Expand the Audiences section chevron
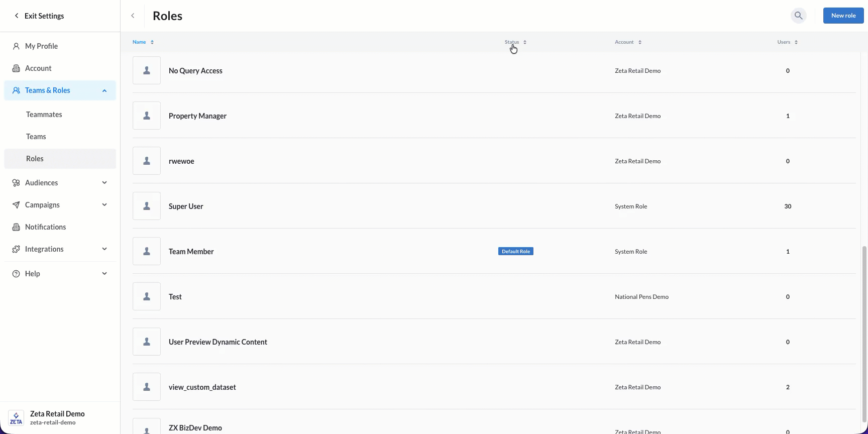 pos(104,183)
